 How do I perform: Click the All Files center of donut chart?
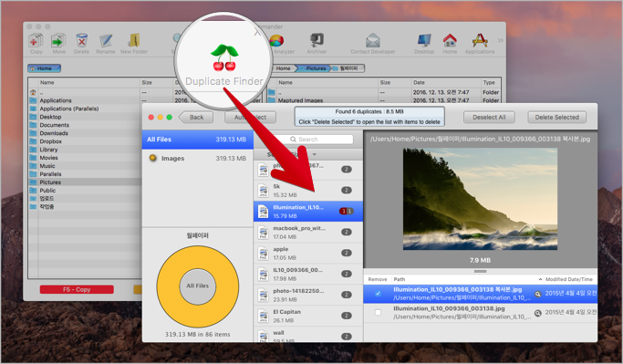(x=197, y=286)
